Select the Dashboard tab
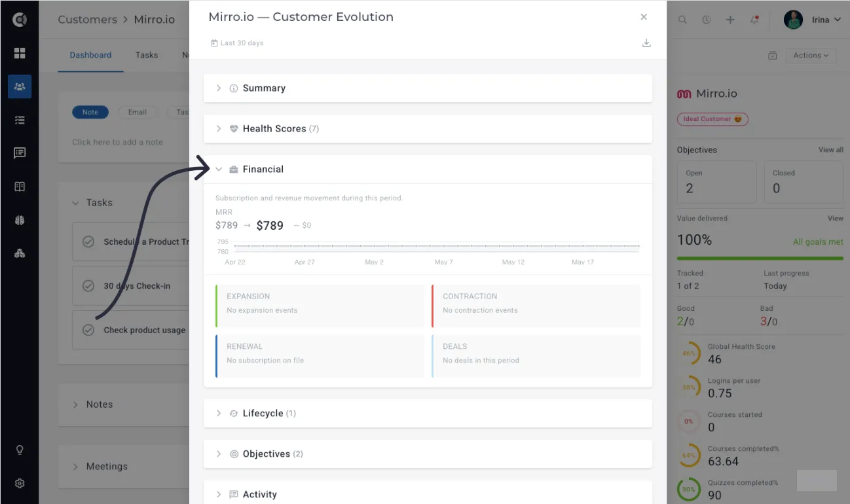The image size is (850, 504). coord(90,55)
